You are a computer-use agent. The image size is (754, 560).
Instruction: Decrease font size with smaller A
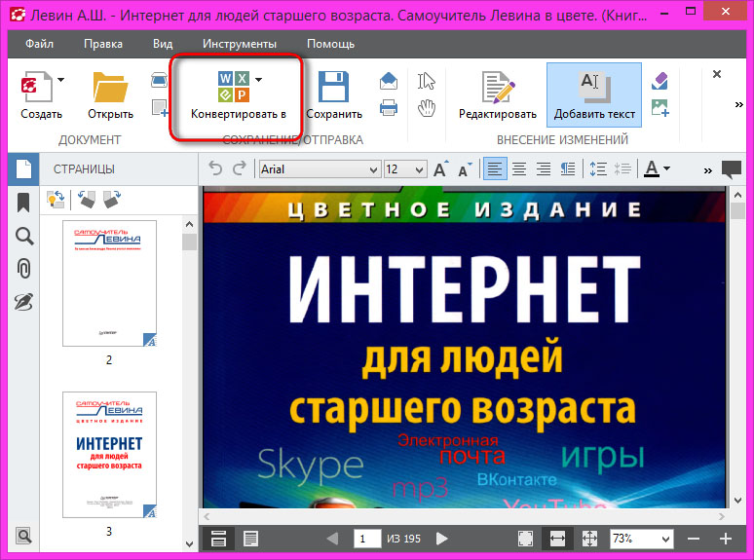coord(465,169)
